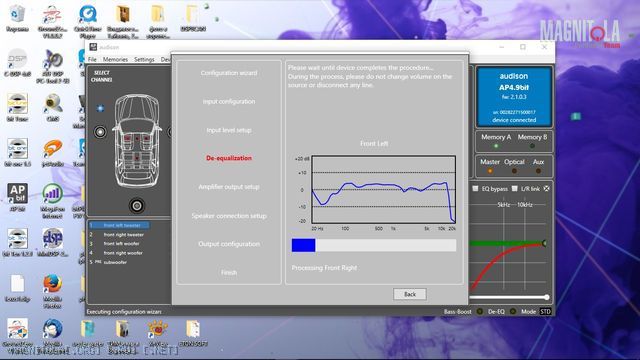Select the subwoofer speaker icon below the car
Image resolution: width=640 pixels, height=360 pixels.
pyautogui.click(x=137, y=206)
